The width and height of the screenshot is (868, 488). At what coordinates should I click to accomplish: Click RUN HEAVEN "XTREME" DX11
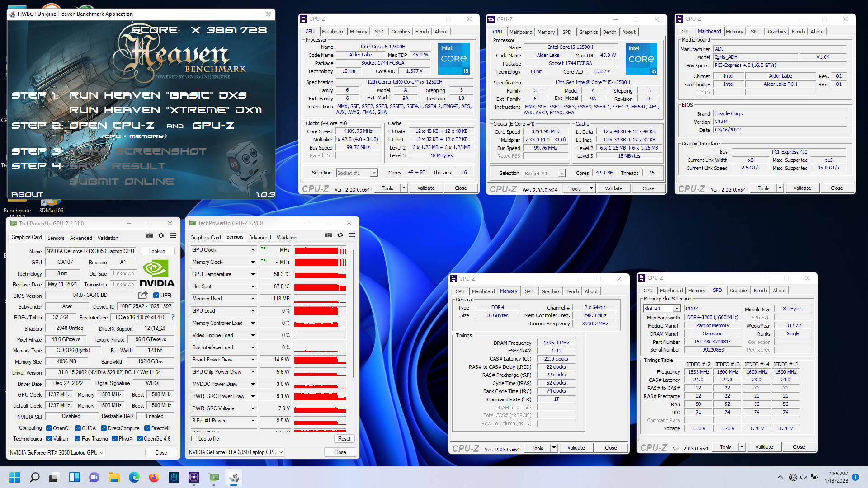(165, 110)
